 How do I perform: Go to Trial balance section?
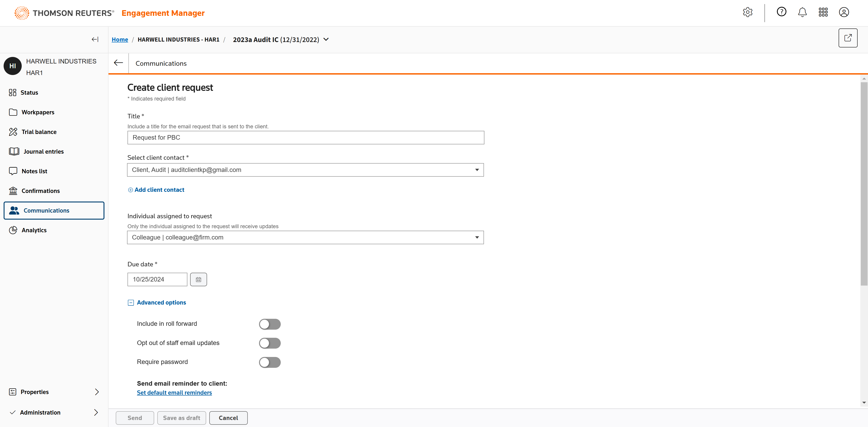(x=39, y=132)
